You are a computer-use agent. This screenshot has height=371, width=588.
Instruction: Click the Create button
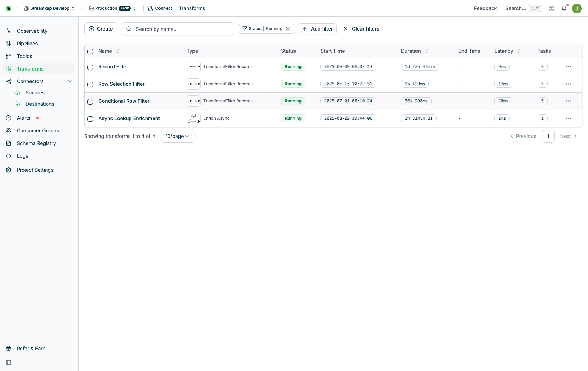(x=101, y=29)
